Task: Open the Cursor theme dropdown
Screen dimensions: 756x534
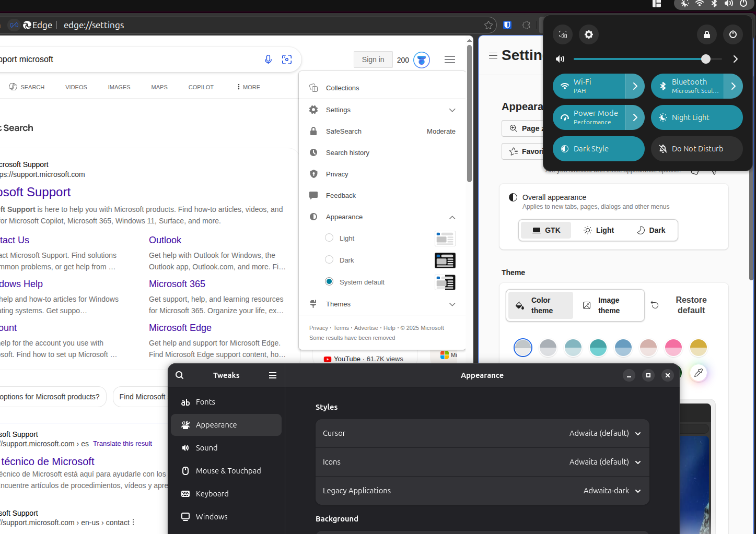Action: click(605, 433)
